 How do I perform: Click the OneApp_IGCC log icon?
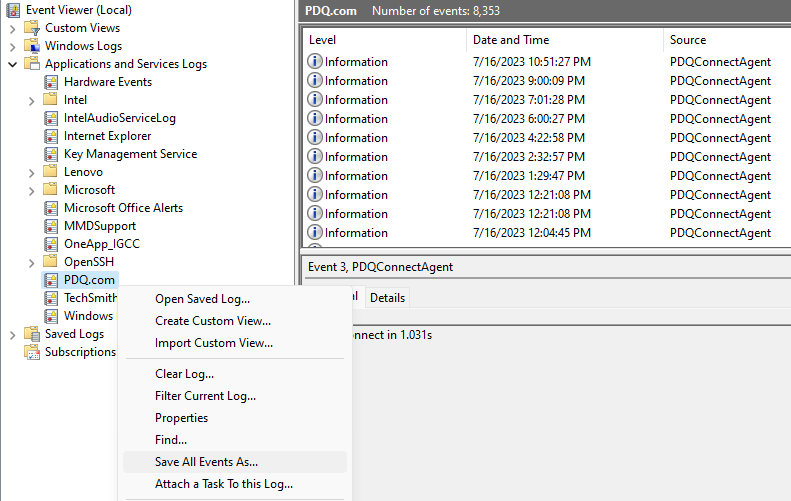pyautogui.click(x=51, y=244)
